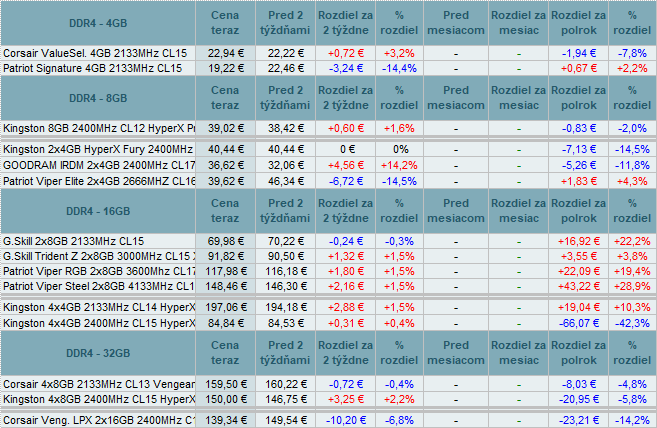Select the DDR4 - 8GB section header

98,98
